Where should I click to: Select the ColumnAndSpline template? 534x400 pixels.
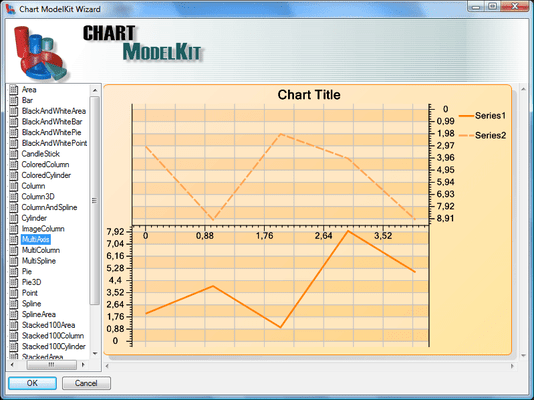click(49, 207)
